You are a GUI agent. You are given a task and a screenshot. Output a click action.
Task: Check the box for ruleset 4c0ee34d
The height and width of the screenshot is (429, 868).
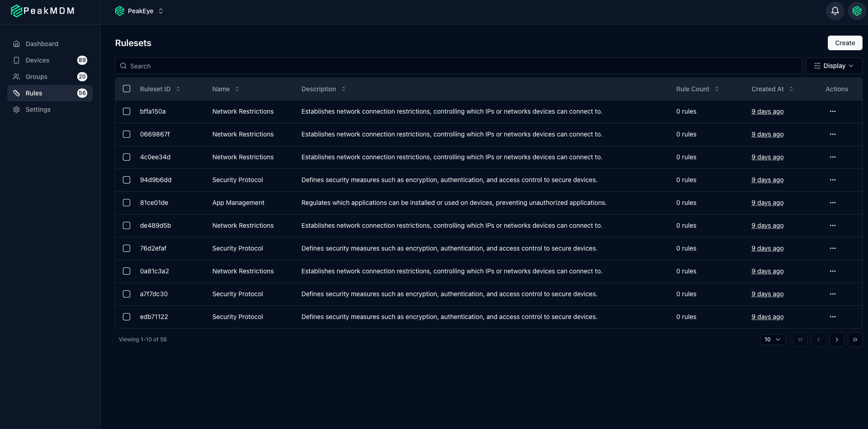tap(127, 157)
